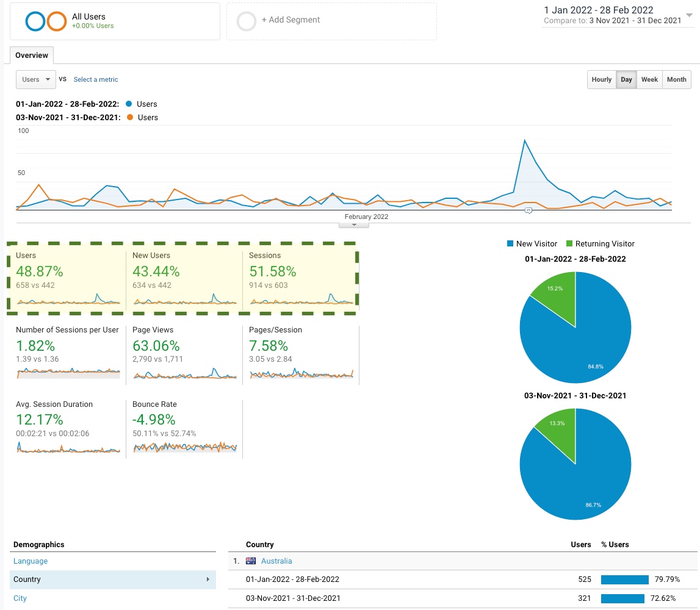700x610 pixels.
Task: Click the 03-Nov-2021 - 31-Dec-2021 table row
Action: pyautogui.click(x=463, y=598)
